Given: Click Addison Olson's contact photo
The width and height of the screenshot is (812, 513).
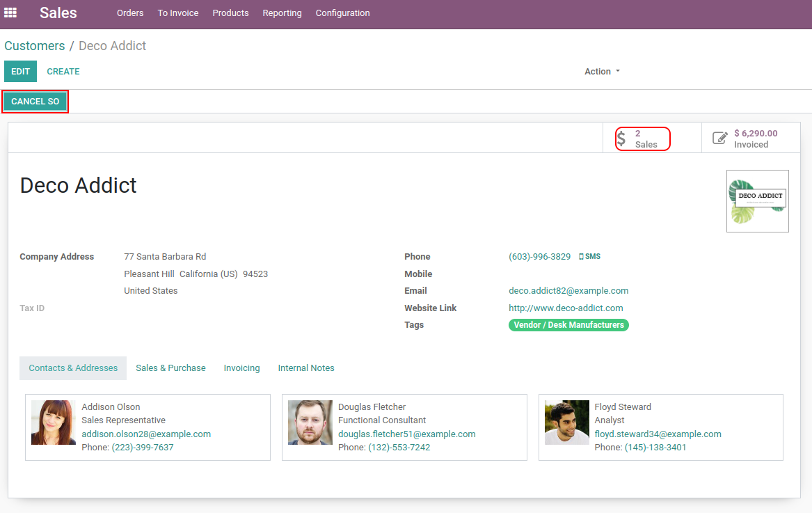Looking at the screenshot, I should [x=54, y=423].
